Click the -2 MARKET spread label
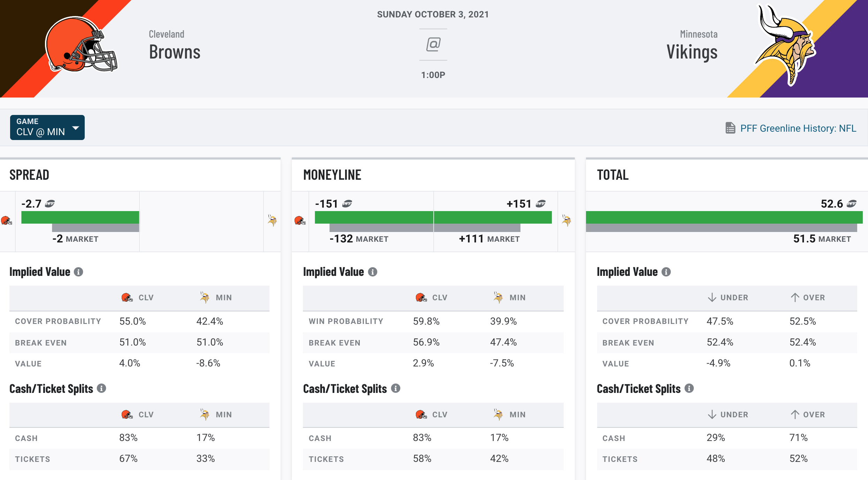 pyautogui.click(x=75, y=239)
